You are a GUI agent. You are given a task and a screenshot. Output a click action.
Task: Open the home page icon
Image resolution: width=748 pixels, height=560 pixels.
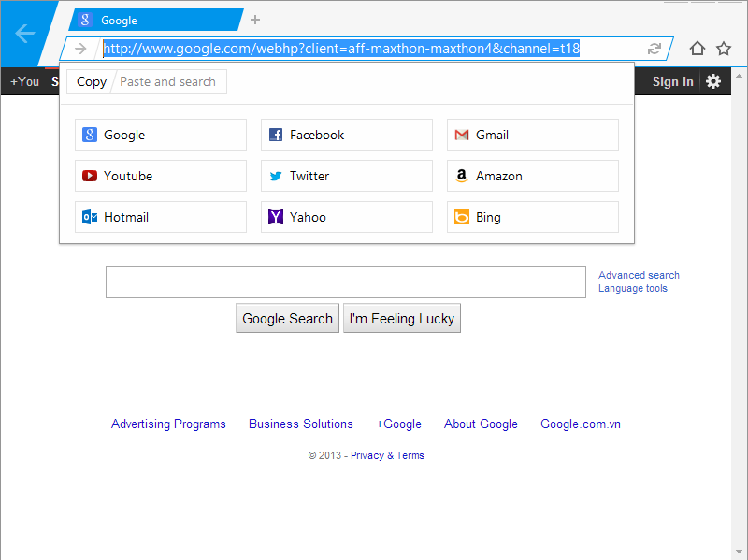click(697, 49)
